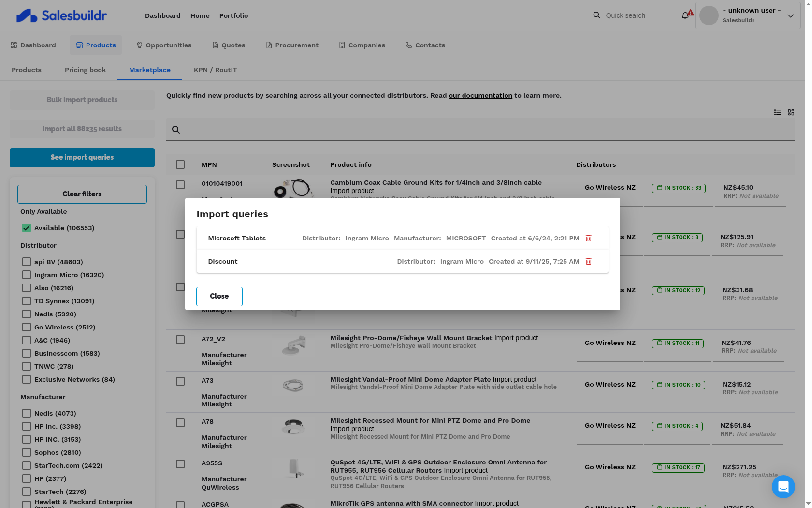Open the Products navigation item
Image resolution: width=812 pixels, height=508 pixels.
tap(96, 45)
